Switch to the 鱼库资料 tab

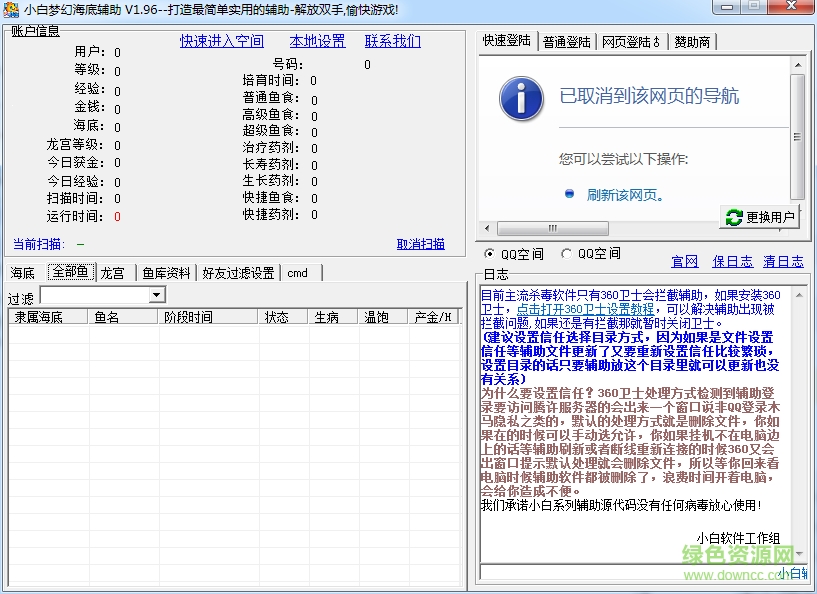pyautogui.click(x=165, y=271)
